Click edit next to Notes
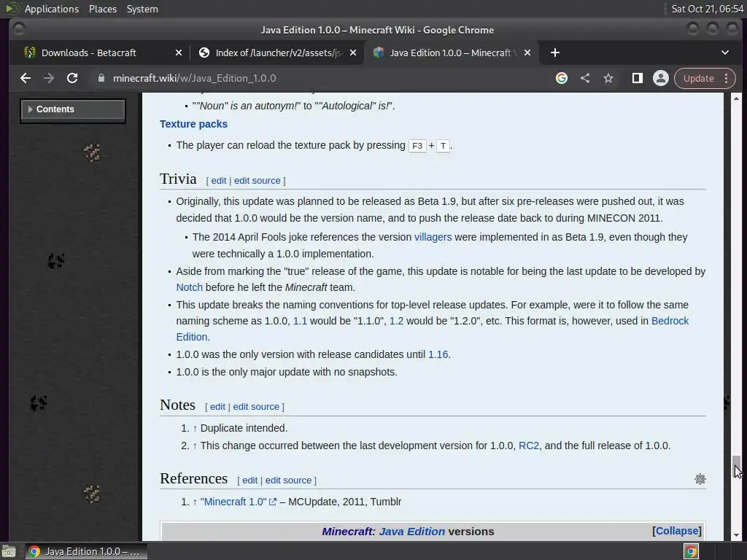This screenshot has width=747, height=560. 217,407
